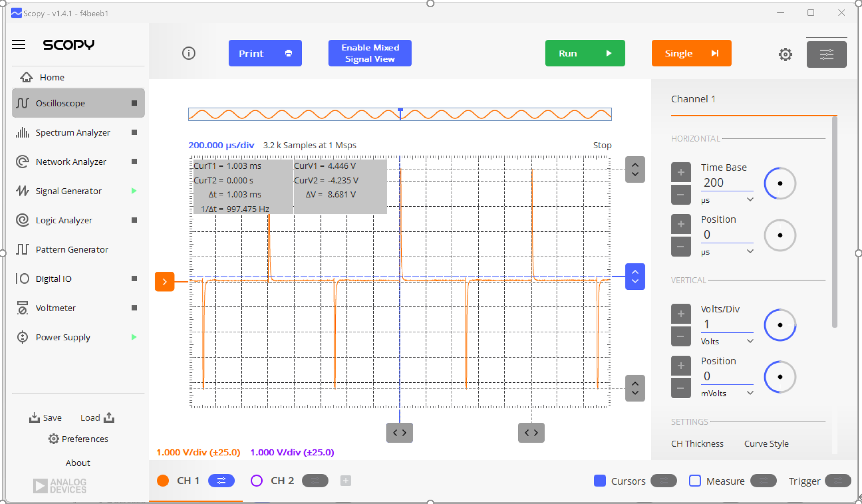Viewport: 862px width, 504px height.
Task: Click the upper voltage cursor handle
Action: click(x=635, y=169)
